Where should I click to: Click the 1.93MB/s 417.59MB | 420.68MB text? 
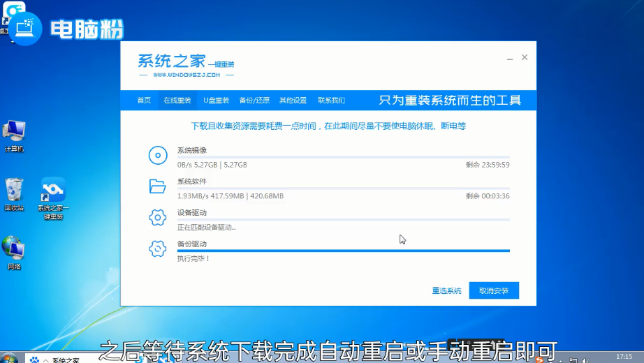point(230,196)
